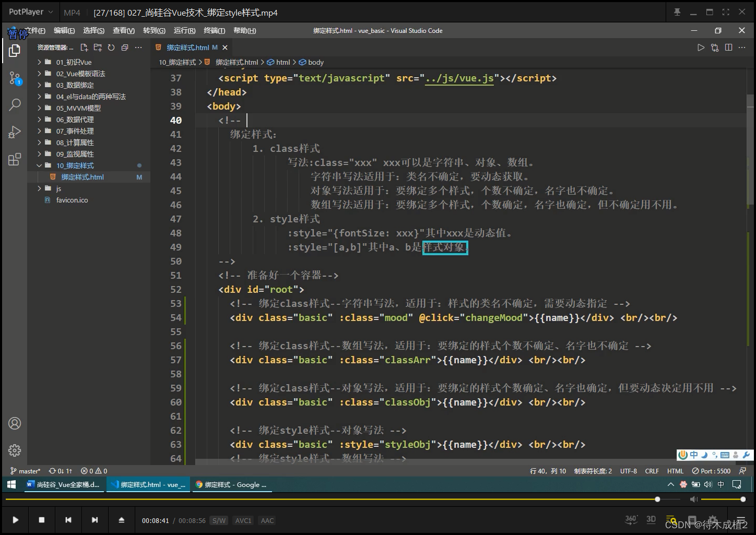The image size is (756, 535).
Task: Close the 绑定样式.html editor tab
Action: [225, 47]
